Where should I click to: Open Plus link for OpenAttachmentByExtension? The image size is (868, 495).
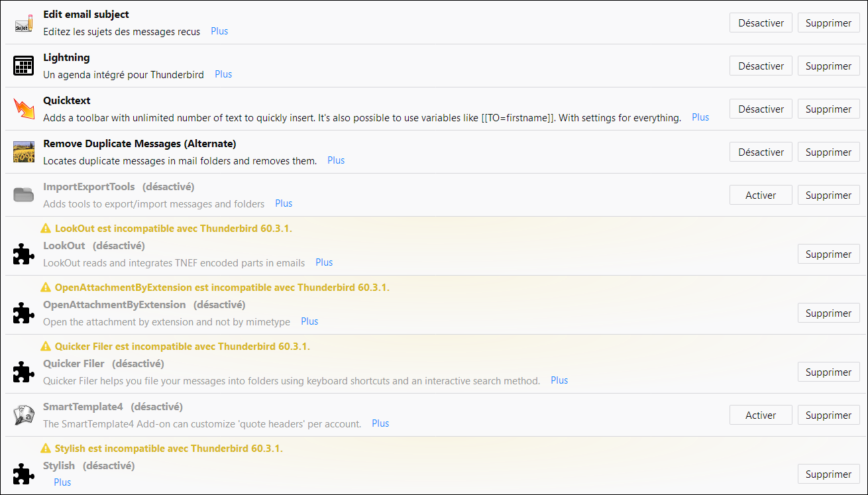click(309, 321)
